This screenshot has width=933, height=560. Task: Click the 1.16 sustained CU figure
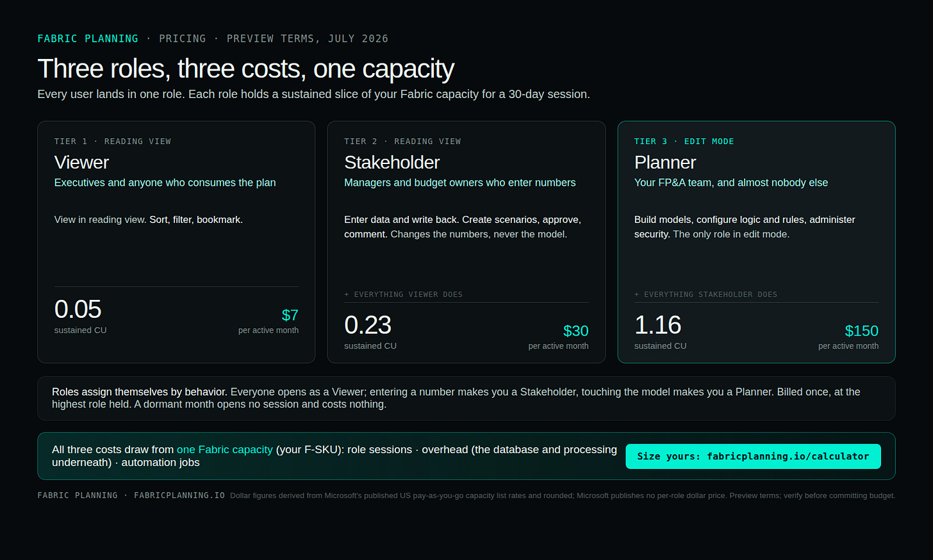(657, 325)
